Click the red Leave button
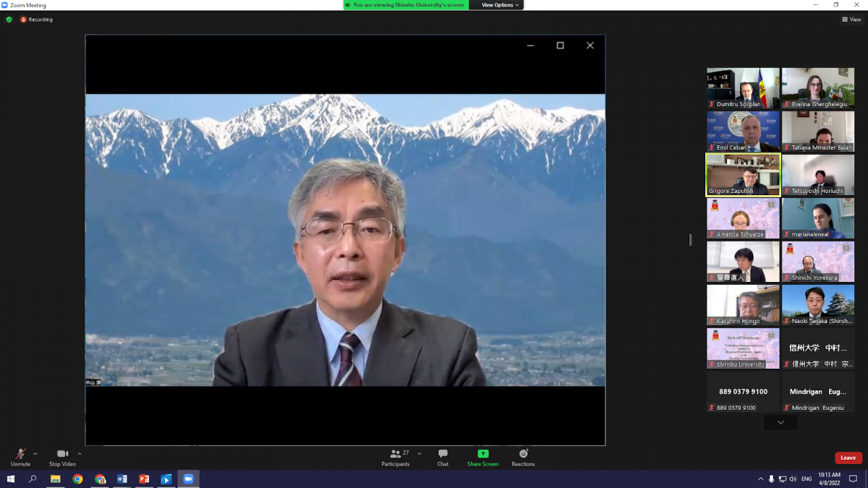 point(848,457)
